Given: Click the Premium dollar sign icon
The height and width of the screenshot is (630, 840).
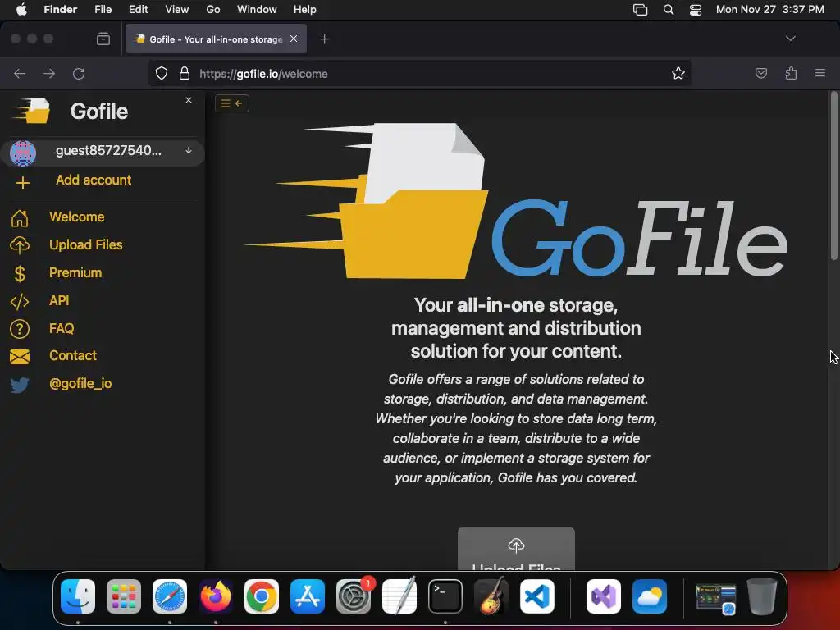Looking at the screenshot, I should [x=20, y=274].
